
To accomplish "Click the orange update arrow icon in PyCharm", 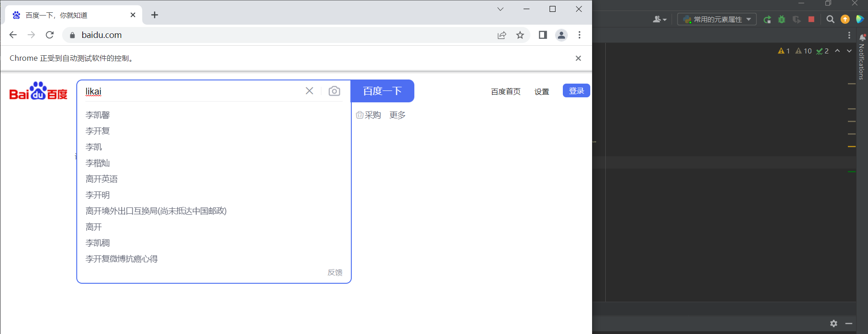I will click(x=845, y=19).
